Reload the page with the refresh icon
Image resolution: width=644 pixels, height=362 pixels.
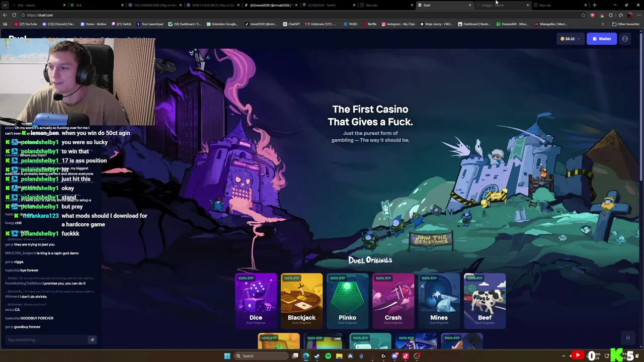click(x=14, y=15)
